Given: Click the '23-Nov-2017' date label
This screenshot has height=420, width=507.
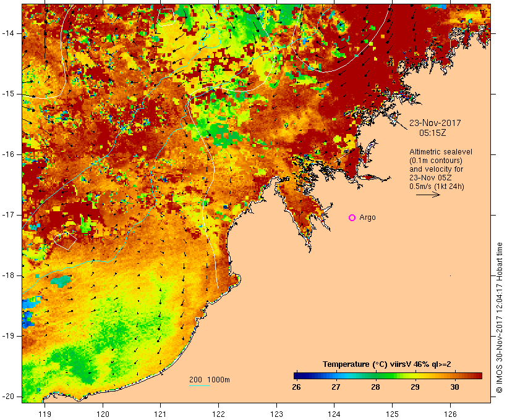Looking at the screenshot, I should pos(435,123).
